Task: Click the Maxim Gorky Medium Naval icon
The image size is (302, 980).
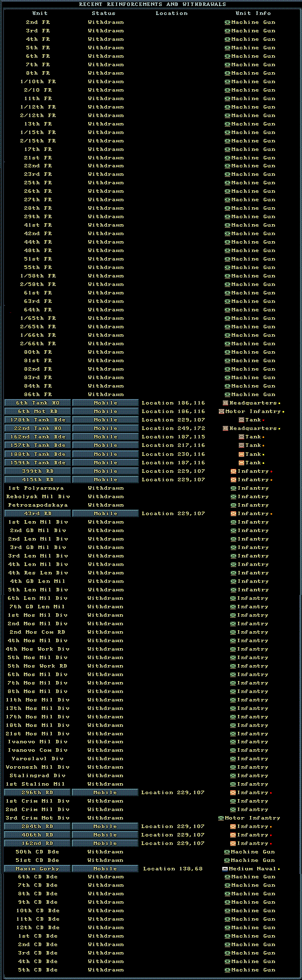Action: 225,869
